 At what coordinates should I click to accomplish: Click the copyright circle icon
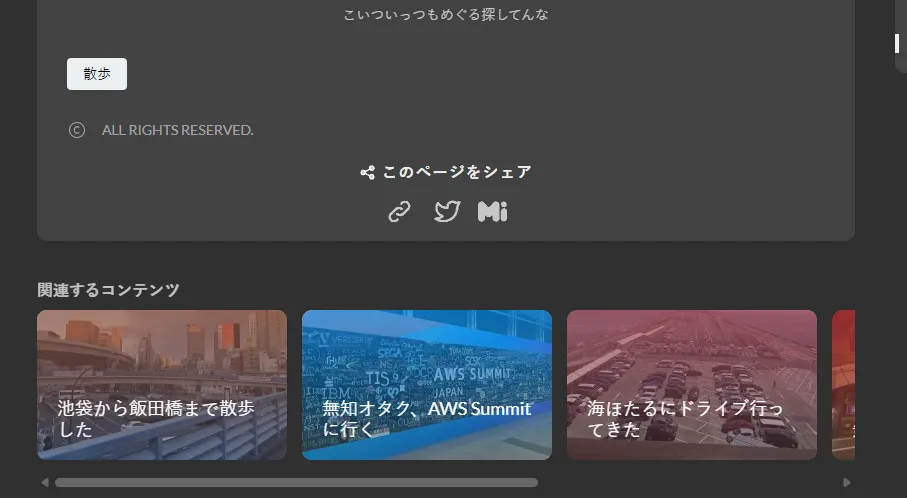pyautogui.click(x=77, y=130)
